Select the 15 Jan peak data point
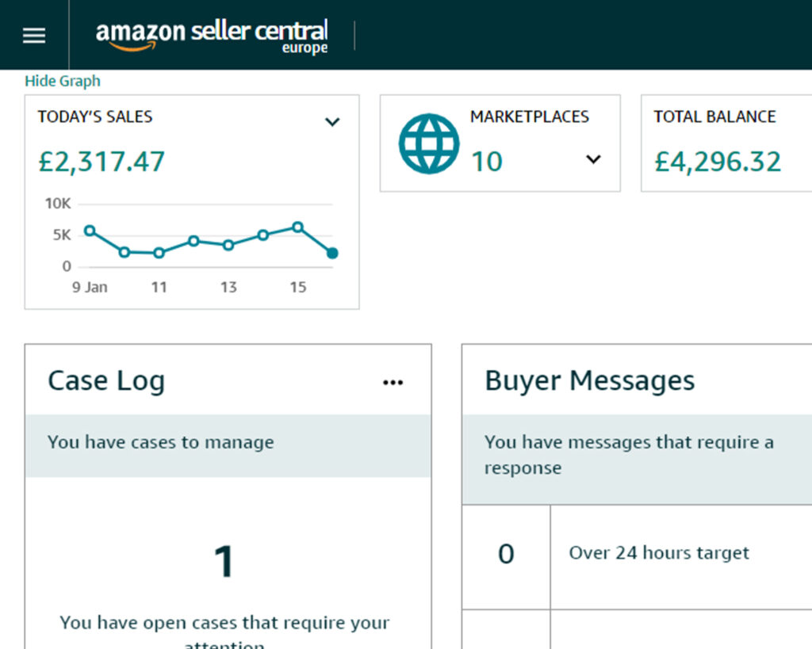 [298, 227]
